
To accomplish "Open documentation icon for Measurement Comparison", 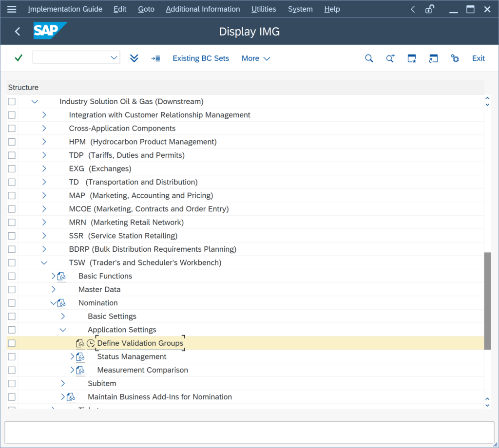I will (x=80, y=370).
